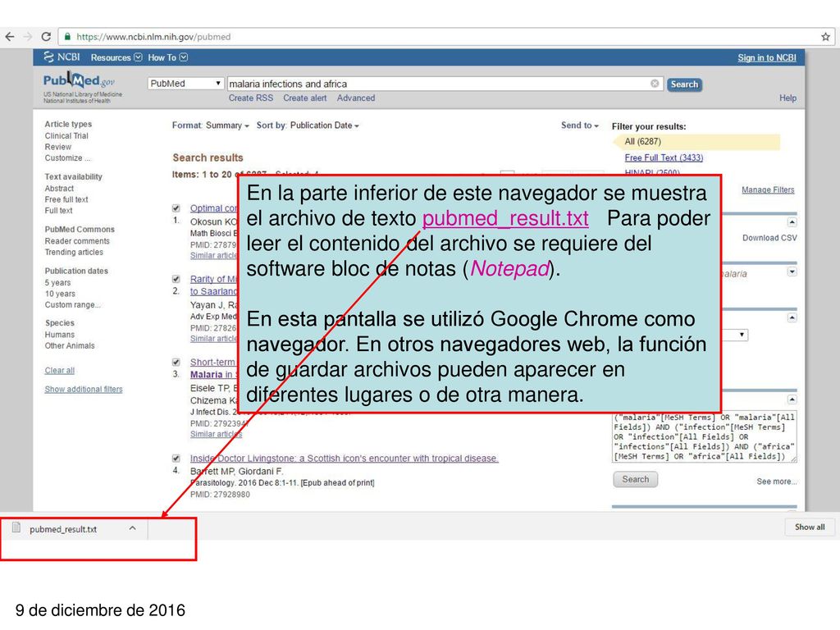
Task: Click Customize article types
Action: (67, 158)
